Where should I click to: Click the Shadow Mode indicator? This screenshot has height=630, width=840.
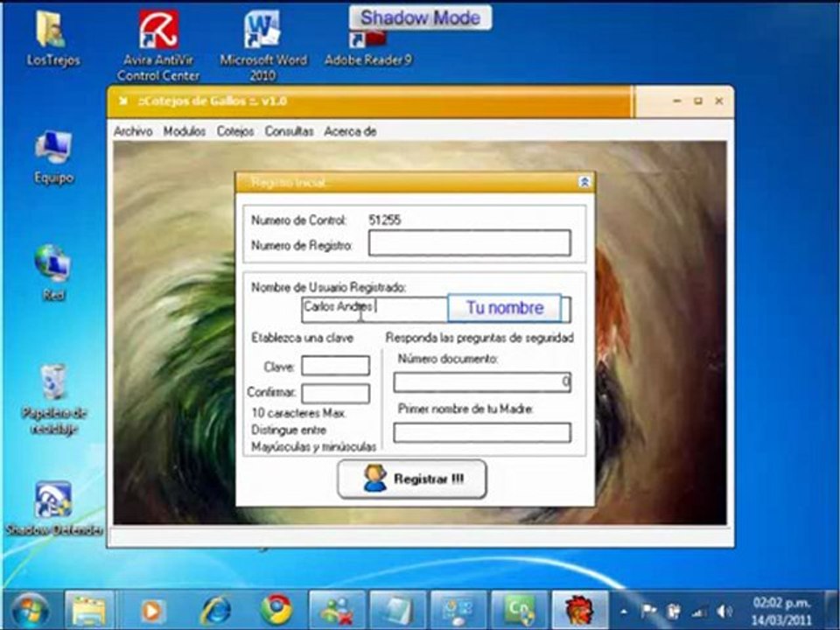(420, 17)
